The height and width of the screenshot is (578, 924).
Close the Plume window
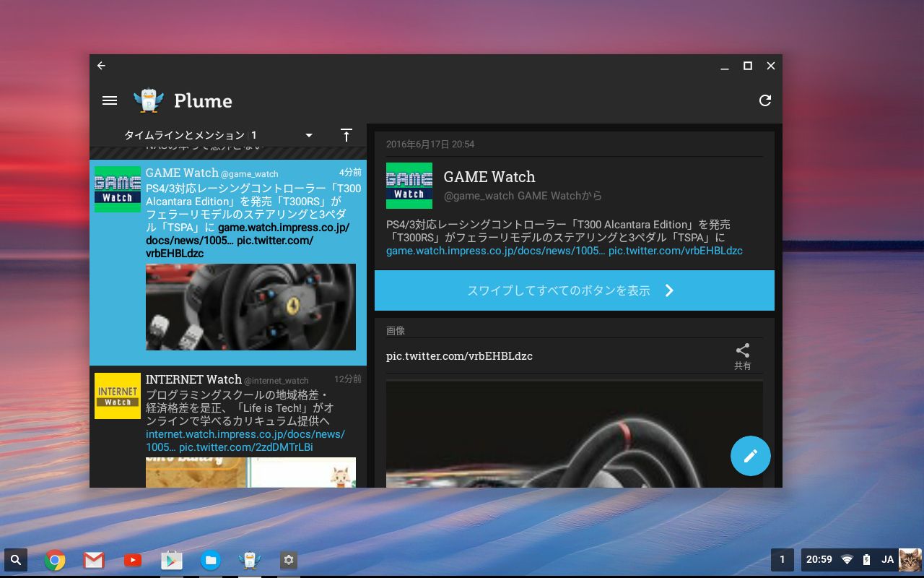771,66
